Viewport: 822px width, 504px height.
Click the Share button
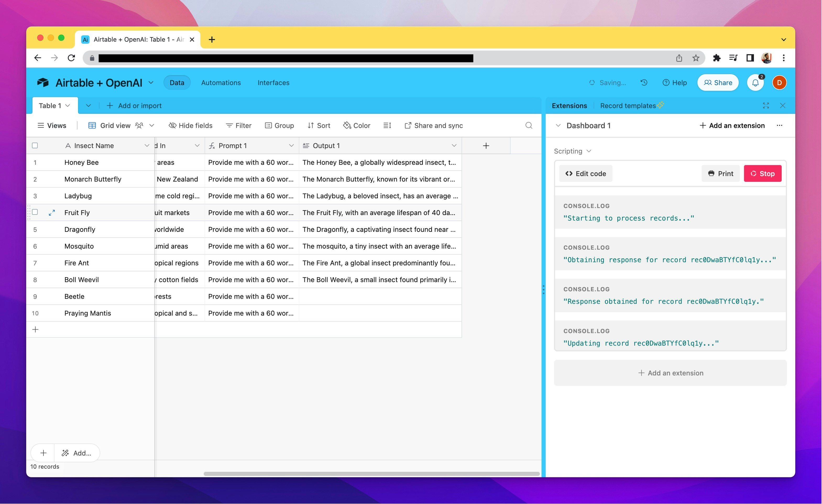[718, 83]
